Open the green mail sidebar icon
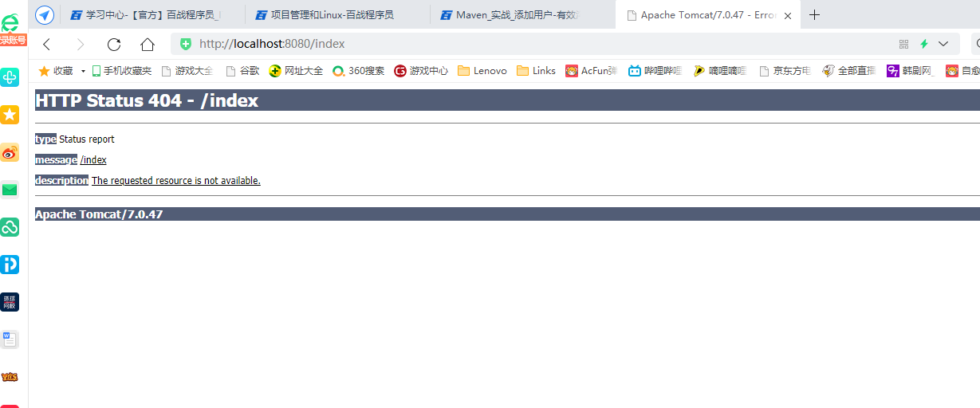 tap(10, 190)
